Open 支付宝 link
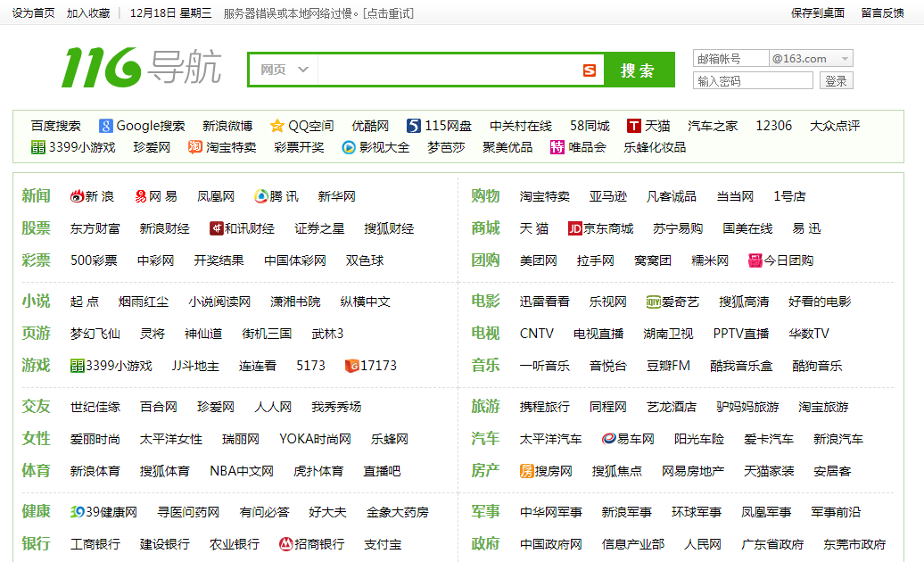The image size is (924, 562). 383,544
